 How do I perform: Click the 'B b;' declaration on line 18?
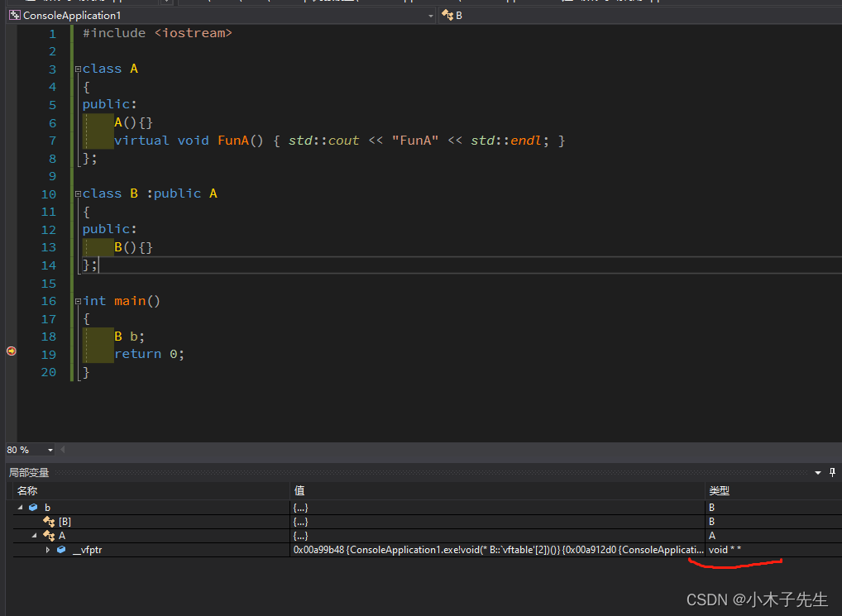pos(129,337)
